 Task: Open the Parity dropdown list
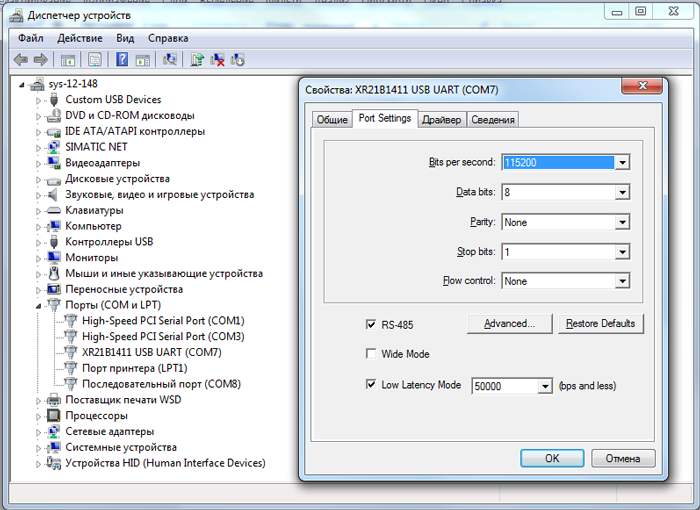coord(621,222)
